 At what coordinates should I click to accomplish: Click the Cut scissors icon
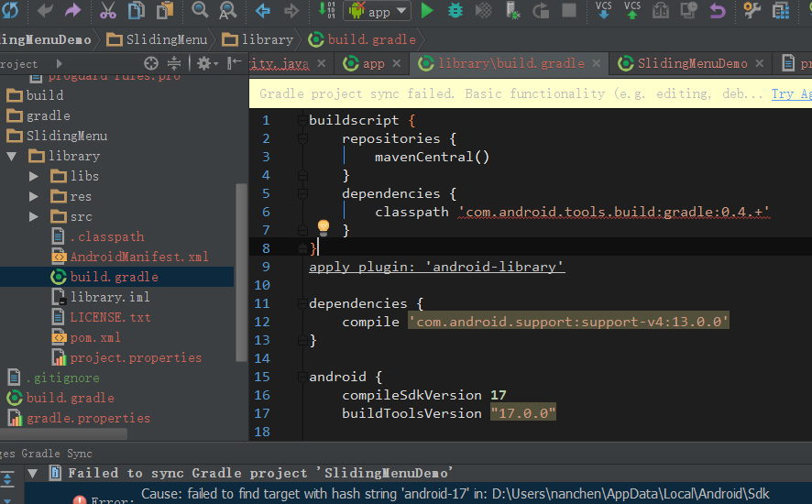pyautogui.click(x=108, y=10)
